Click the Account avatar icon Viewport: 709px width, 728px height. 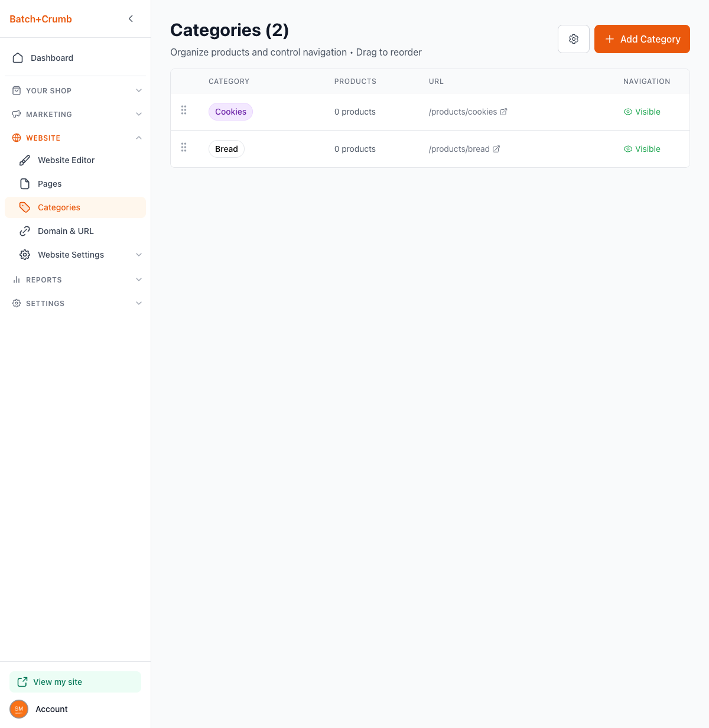pos(18,708)
